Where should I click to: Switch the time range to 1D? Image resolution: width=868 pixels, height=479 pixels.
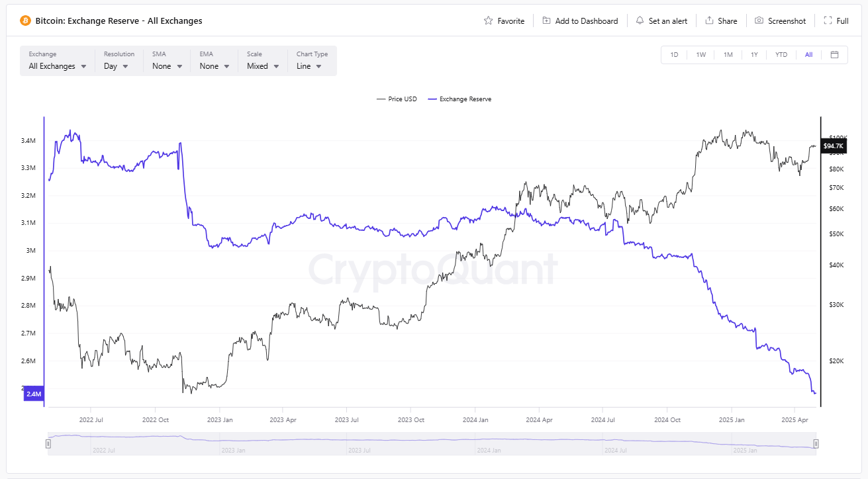[x=674, y=55]
